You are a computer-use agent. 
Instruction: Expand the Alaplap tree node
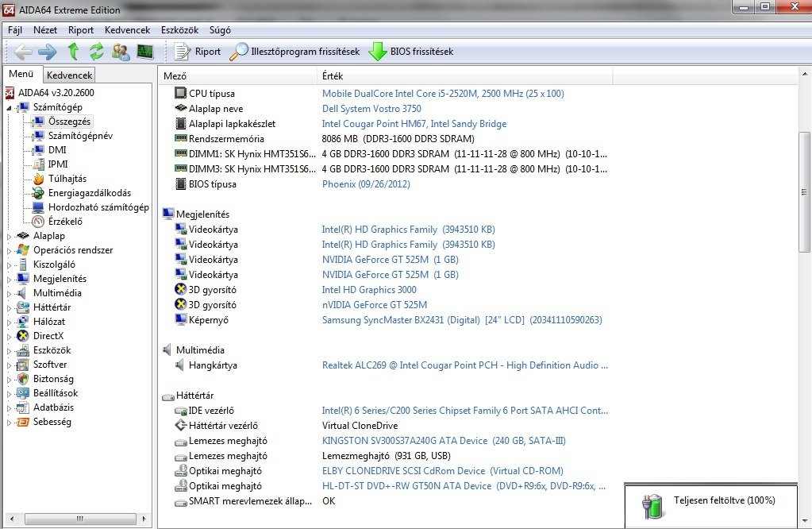point(9,236)
